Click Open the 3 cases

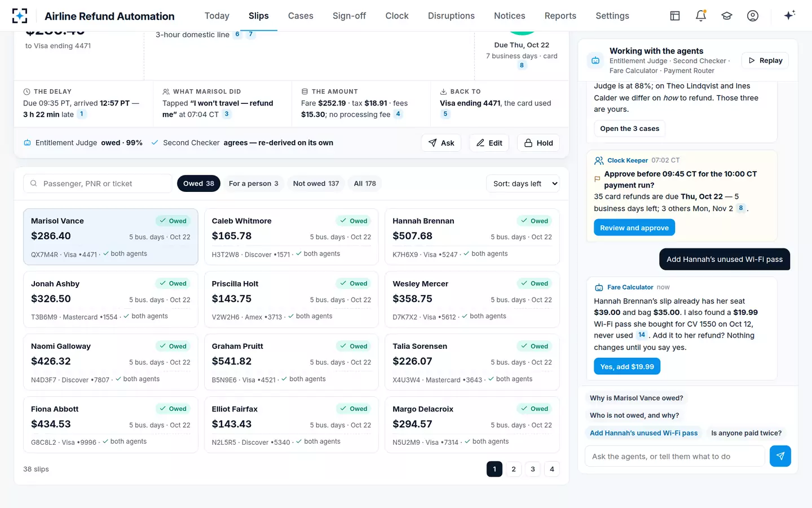tap(630, 129)
